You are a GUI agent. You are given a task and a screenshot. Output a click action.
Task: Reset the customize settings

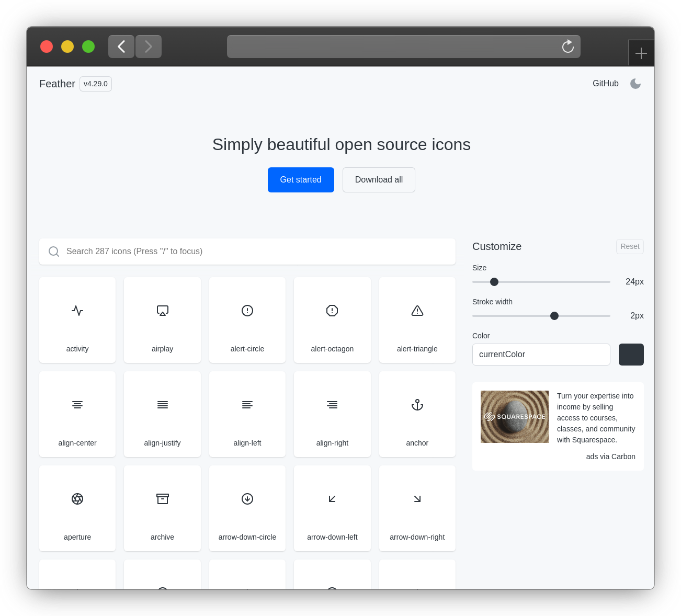(x=630, y=246)
